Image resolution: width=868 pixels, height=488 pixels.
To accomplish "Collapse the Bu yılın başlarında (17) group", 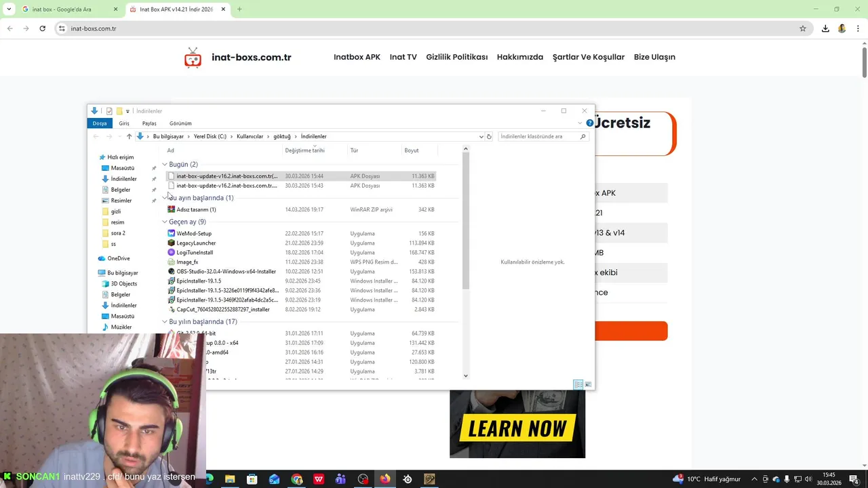I will (x=164, y=322).
